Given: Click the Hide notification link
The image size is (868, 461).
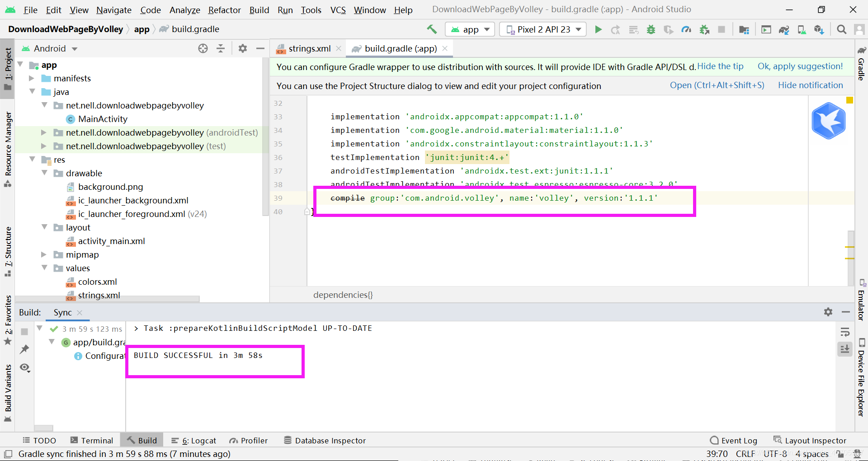Looking at the screenshot, I should click(810, 85).
